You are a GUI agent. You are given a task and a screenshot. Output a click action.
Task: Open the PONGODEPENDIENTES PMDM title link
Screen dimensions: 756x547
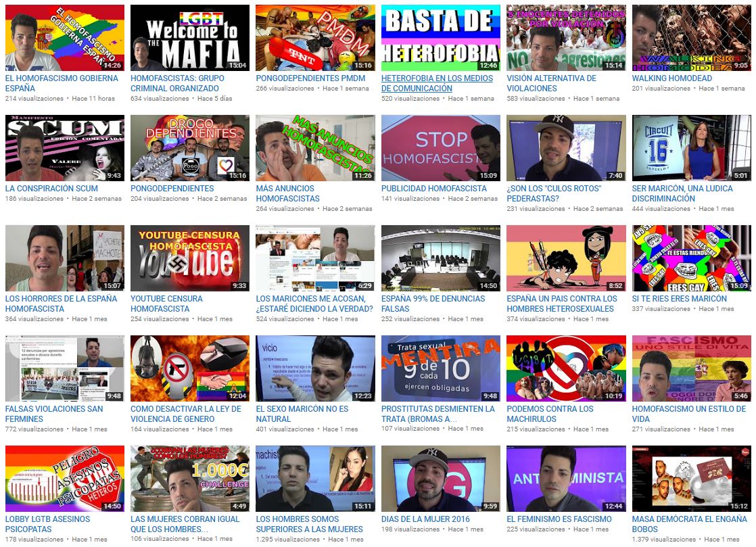[x=310, y=78]
